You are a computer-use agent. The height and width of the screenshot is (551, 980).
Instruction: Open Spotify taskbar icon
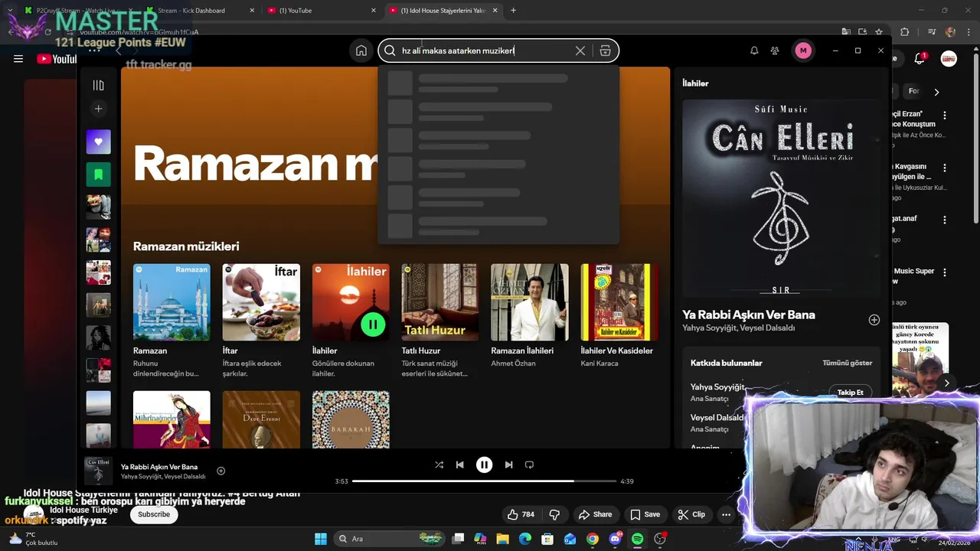(x=637, y=539)
